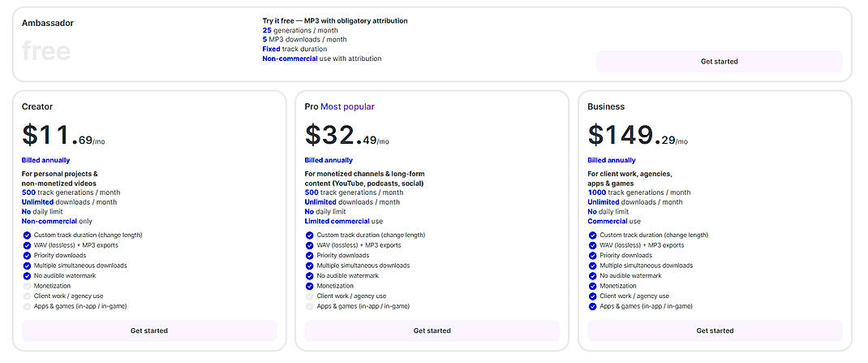Screen dimensions: 868x363
Task: Click the Pro check icon for No audible watermark
Action: 309,276
